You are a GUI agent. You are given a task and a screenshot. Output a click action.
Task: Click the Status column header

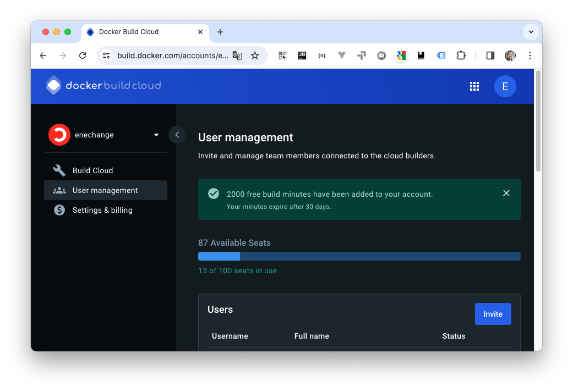(454, 336)
